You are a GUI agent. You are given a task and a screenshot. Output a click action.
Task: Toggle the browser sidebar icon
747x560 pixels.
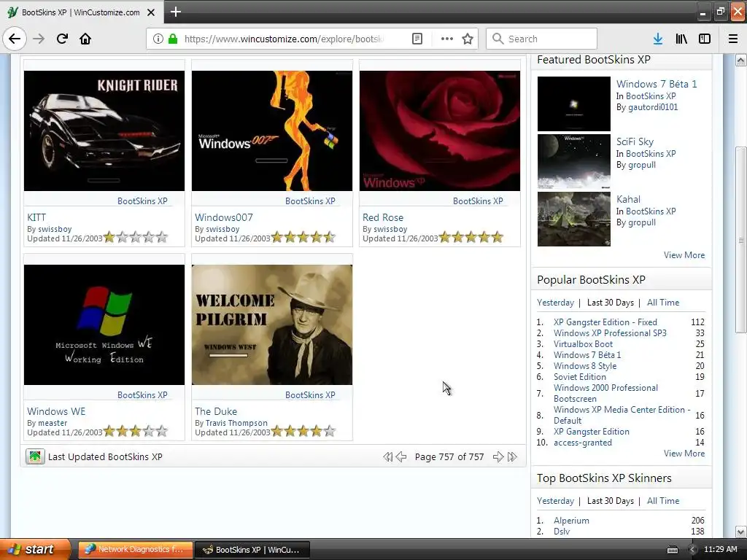705,39
